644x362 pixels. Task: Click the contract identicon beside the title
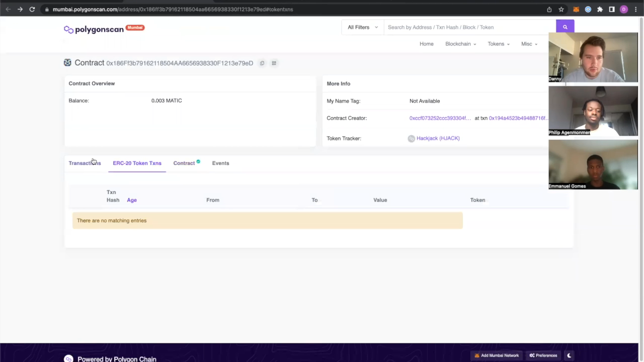coord(67,63)
